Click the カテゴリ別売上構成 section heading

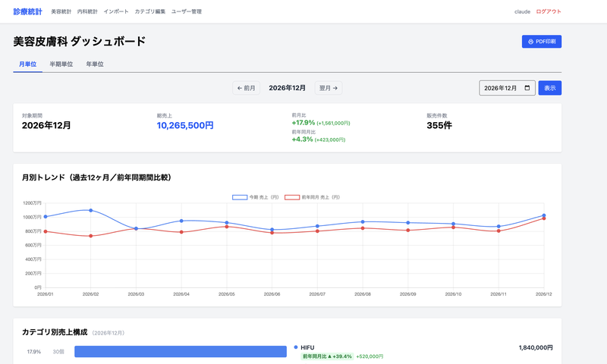55,332
